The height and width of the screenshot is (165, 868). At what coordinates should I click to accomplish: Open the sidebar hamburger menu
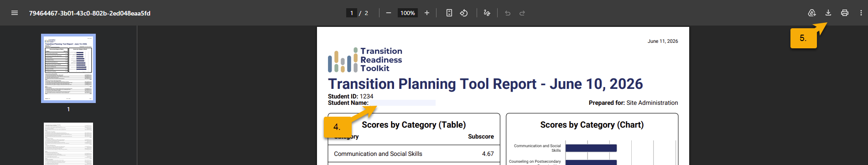15,13
